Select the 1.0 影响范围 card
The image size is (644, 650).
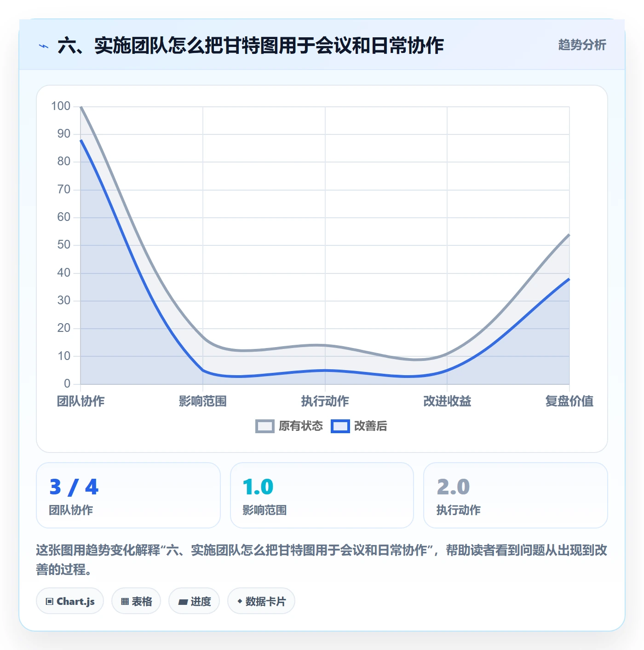click(322, 495)
